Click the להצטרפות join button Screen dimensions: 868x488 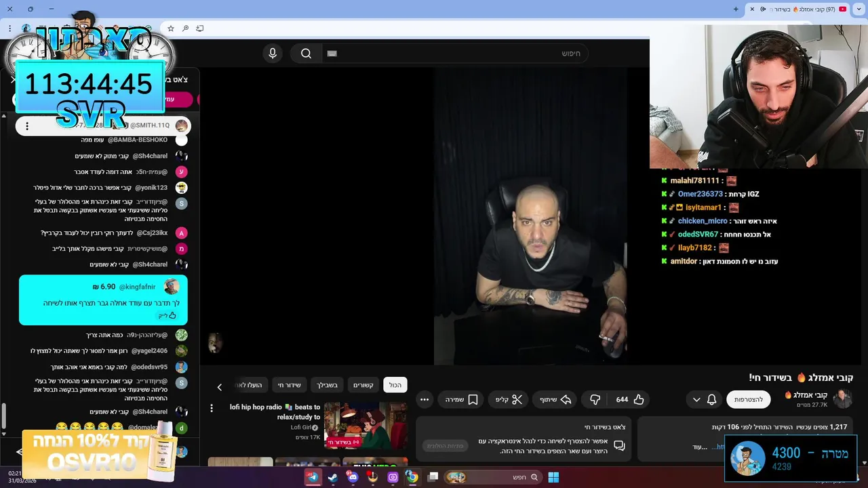749,400
